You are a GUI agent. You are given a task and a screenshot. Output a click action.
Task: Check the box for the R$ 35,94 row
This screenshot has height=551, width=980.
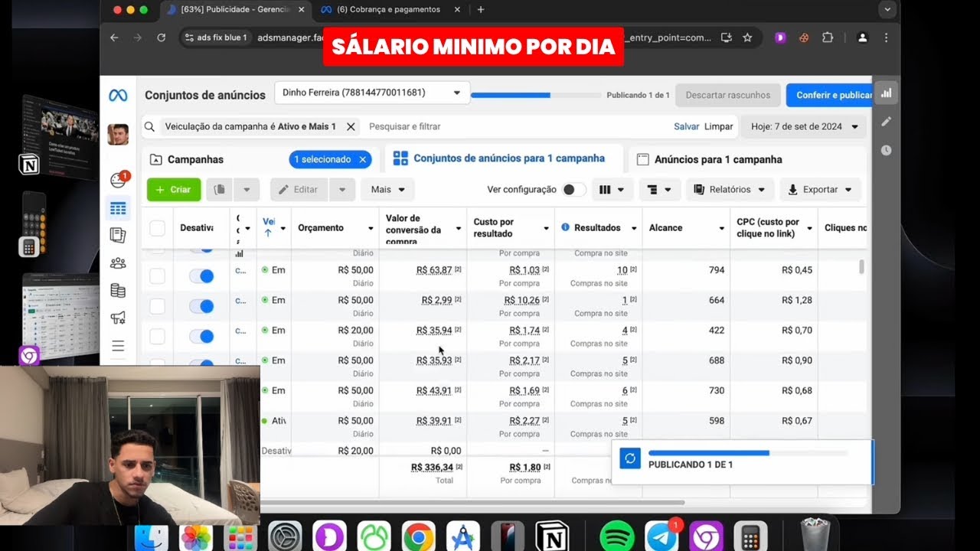(157, 336)
